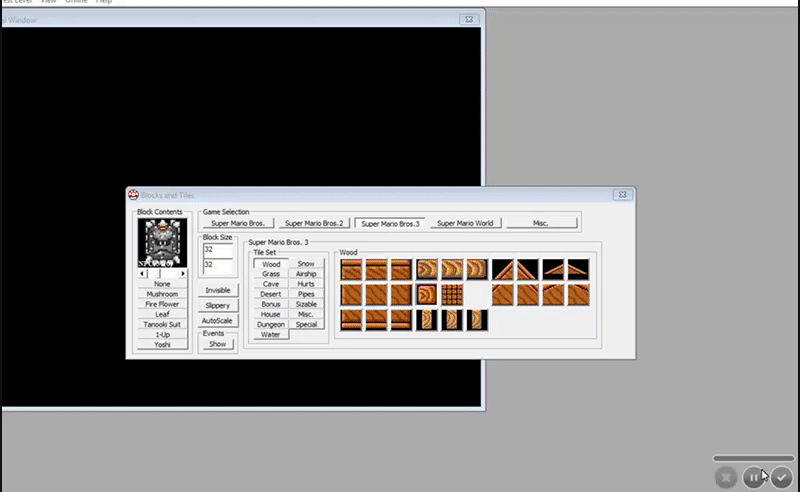Set block contents to Yoshi
The image size is (800, 492).
(x=162, y=345)
